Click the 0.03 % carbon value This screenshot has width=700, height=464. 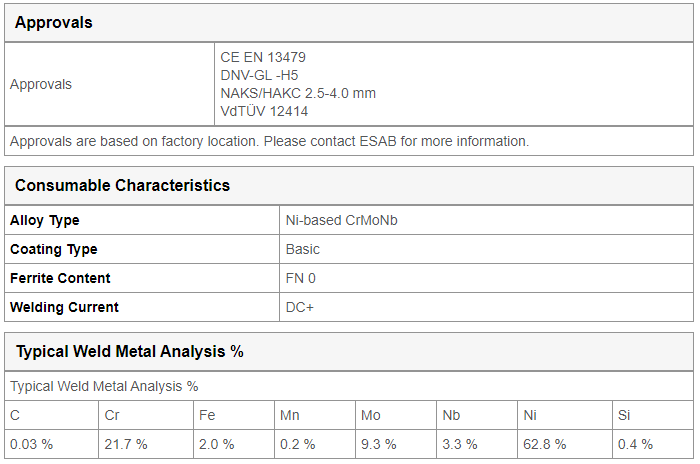pyautogui.click(x=31, y=444)
